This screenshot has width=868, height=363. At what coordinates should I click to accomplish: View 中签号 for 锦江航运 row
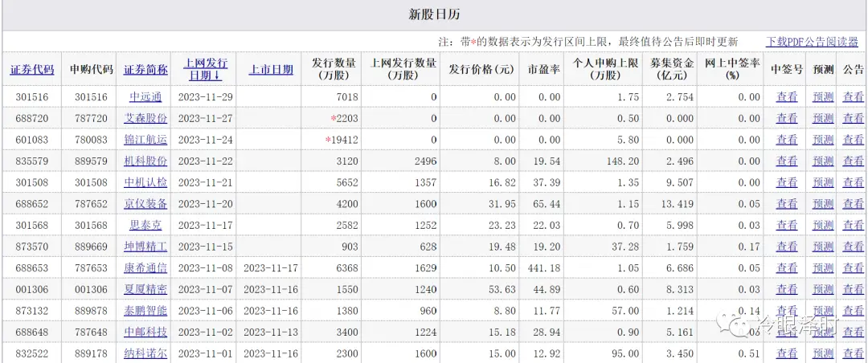coord(787,140)
